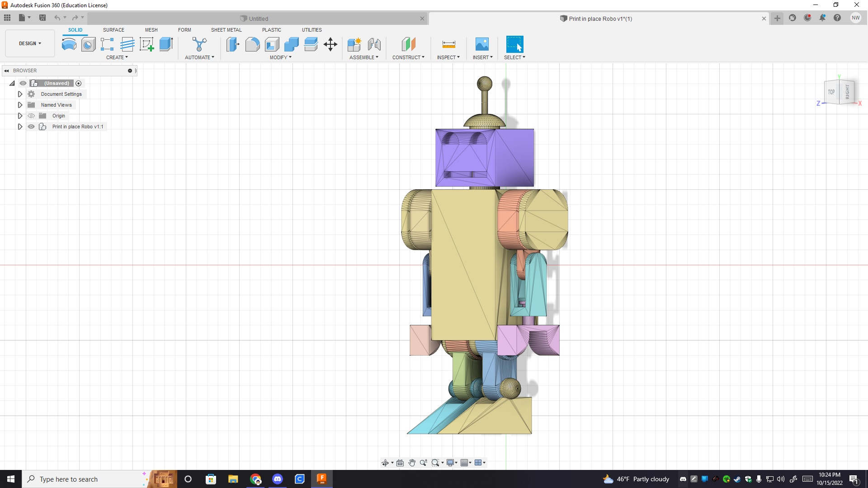Image resolution: width=868 pixels, height=488 pixels.
Task: Click the RIGHT face of the ViewCube
Action: 847,92
